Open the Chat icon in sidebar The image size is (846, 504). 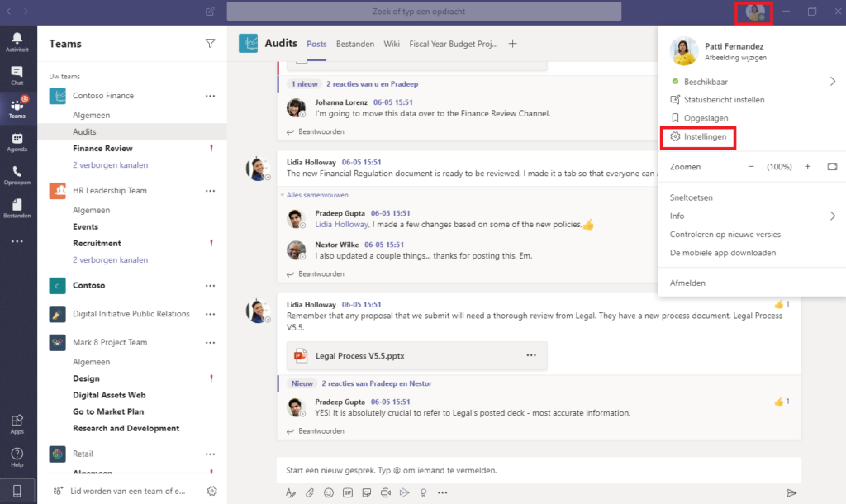[17, 75]
